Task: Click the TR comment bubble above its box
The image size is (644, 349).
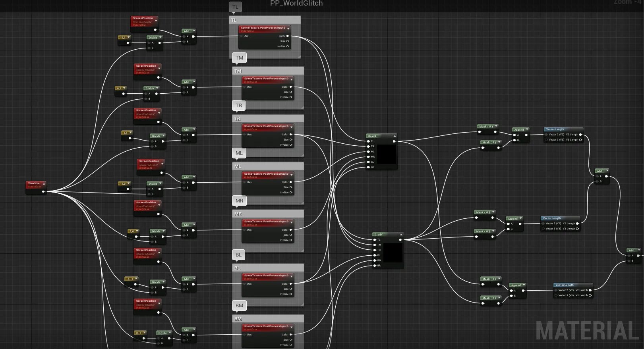Action: pos(239,105)
